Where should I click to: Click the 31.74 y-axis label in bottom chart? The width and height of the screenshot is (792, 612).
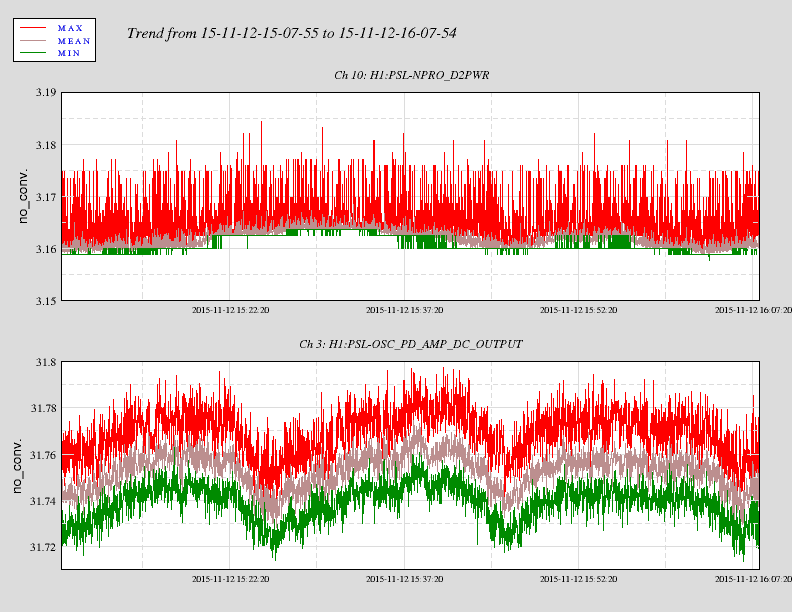coord(43,501)
